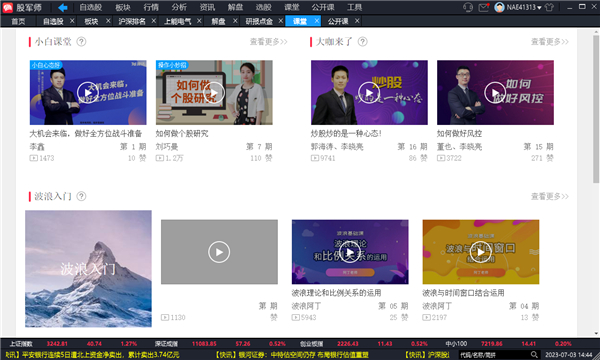The image size is (600, 360).
Task: Switch to the 研报点金 tab
Action: [259, 21]
